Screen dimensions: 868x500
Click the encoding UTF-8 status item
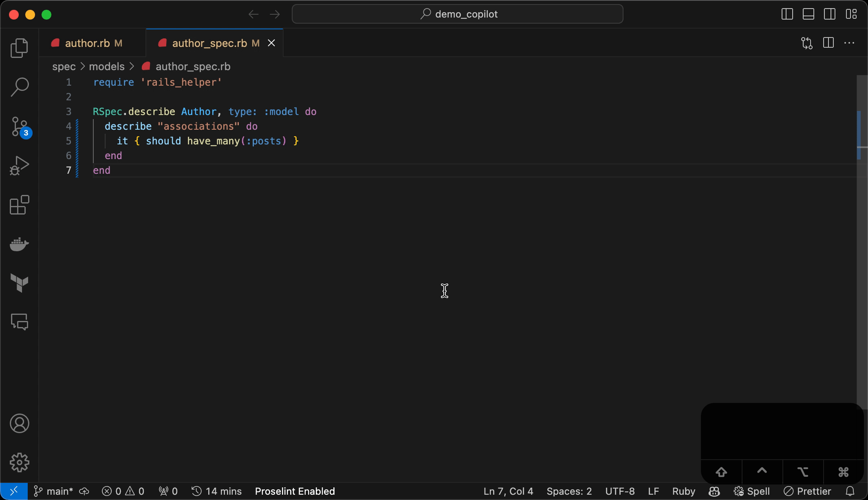(619, 491)
